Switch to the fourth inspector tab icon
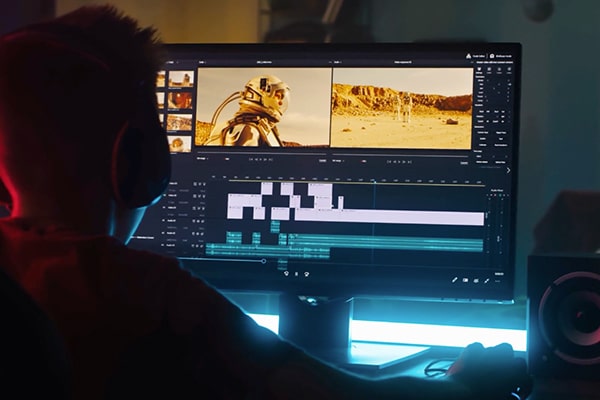 coord(509,70)
